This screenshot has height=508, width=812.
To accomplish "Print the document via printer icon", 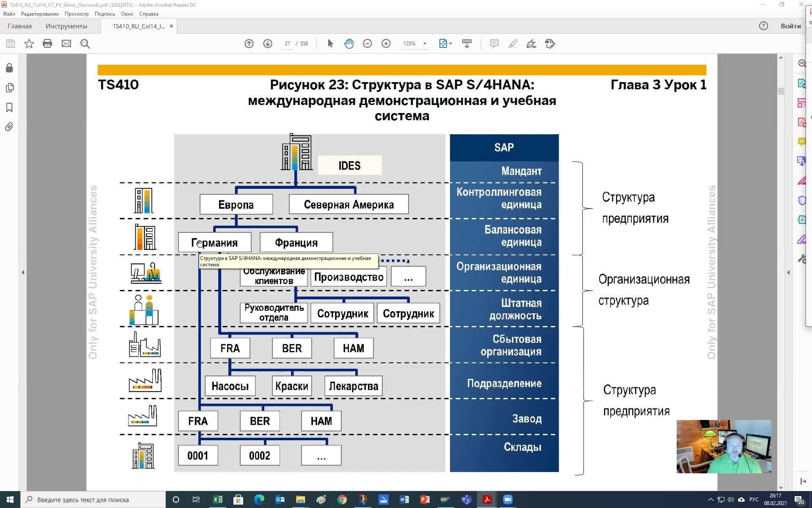I will click(47, 44).
